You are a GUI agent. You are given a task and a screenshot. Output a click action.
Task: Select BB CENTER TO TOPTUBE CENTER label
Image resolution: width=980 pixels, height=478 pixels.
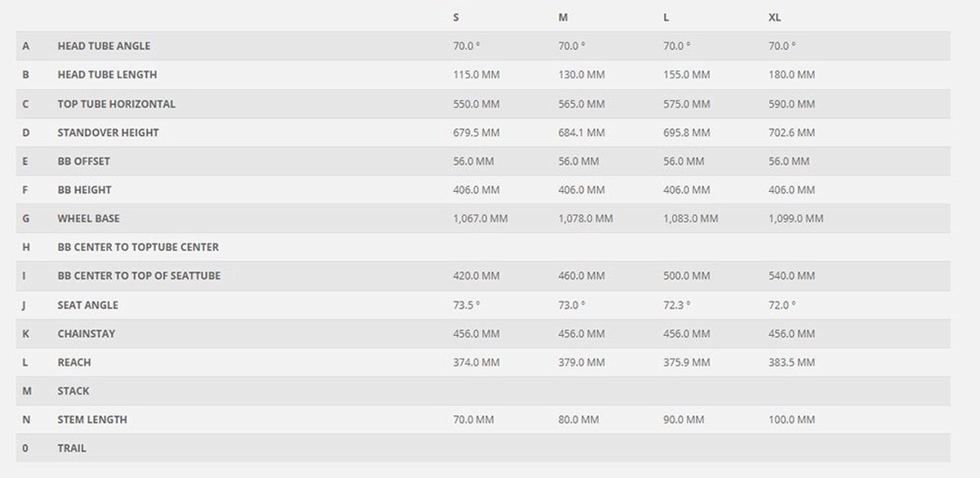[x=138, y=248]
